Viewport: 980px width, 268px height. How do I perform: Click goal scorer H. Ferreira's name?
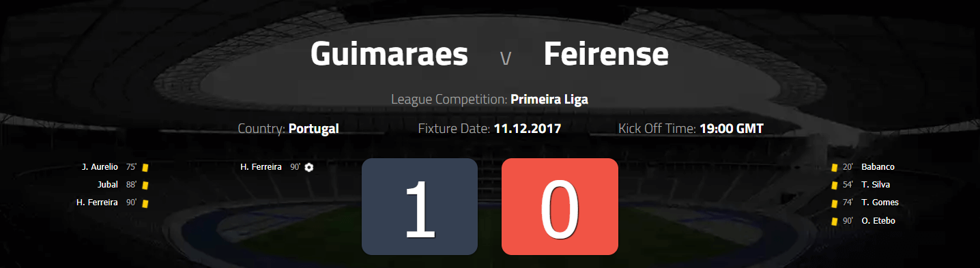261,167
